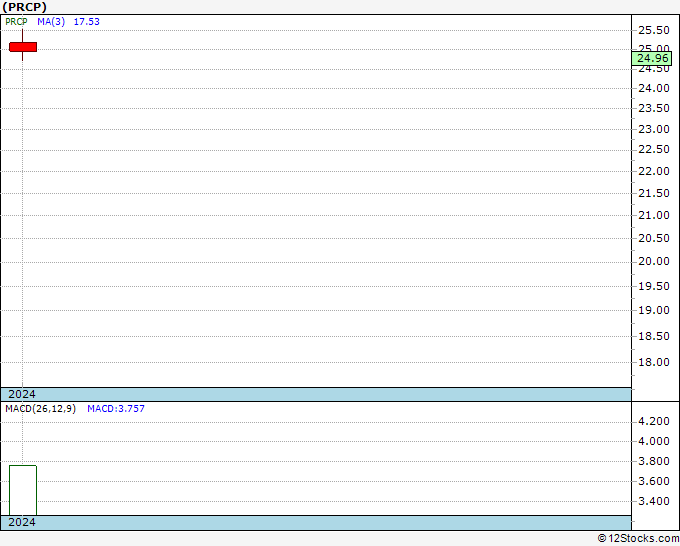The width and height of the screenshot is (680, 546).
Task: Click the 3.600 MACD axis label
Action: (x=654, y=481)
